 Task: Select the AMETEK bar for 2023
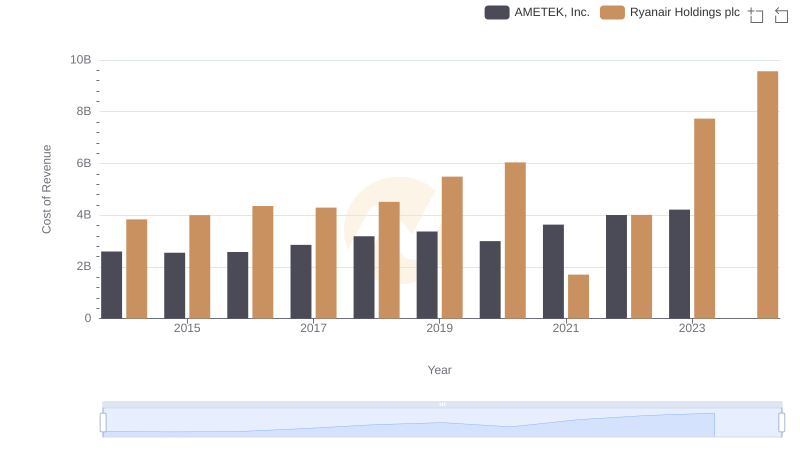[x=679, y=264]
